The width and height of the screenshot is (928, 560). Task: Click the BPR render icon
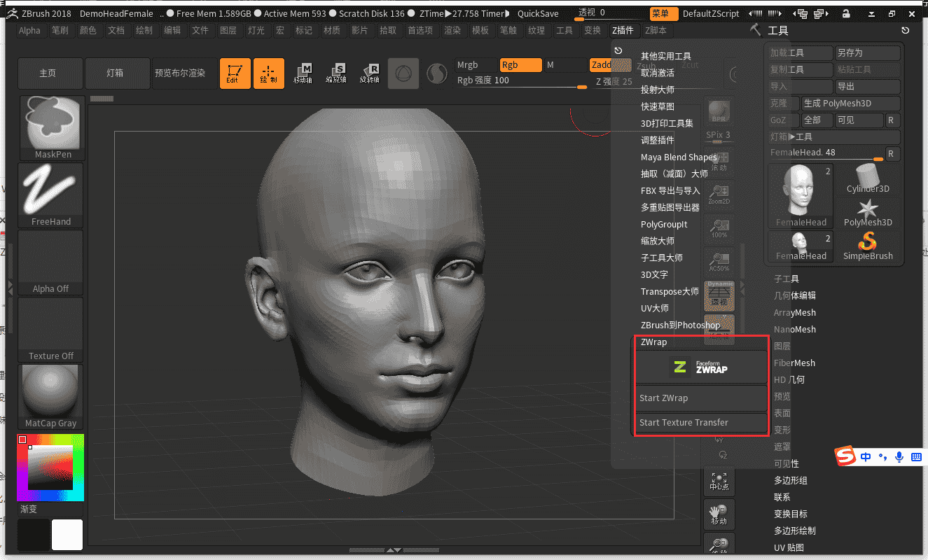click(x=719, y=112)
